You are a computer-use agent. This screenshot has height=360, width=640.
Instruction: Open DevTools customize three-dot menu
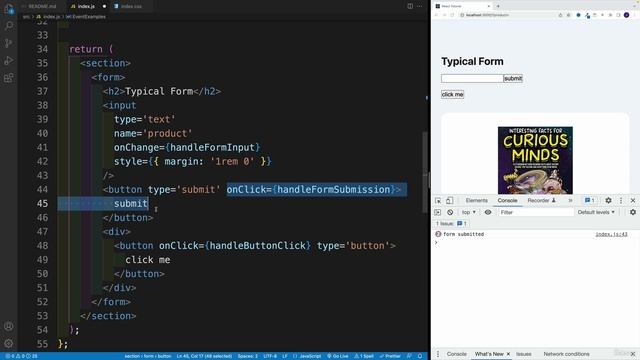[x=621, y=200]
